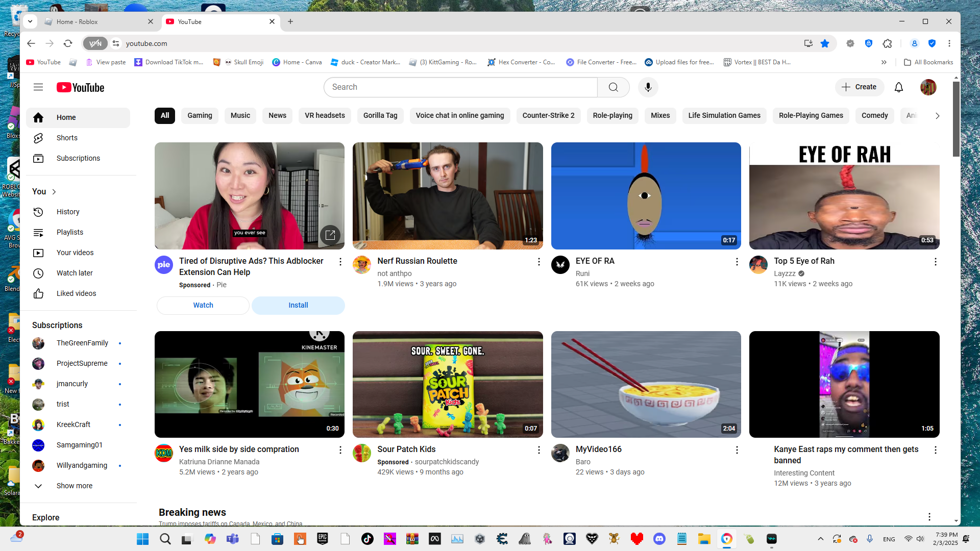Open the Windows Start button
The width and height of the screenshot is (980, 551).
142,539
